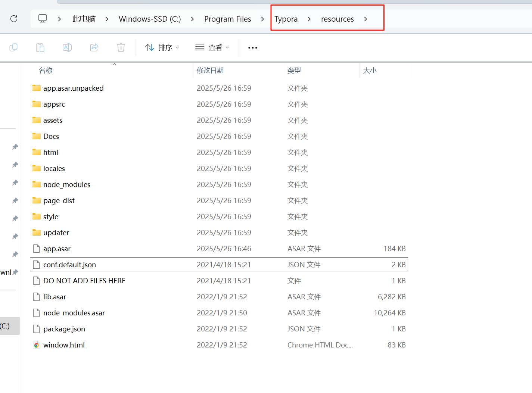Select the locales folder
This screenshot has height=393, width=532.
(x=219, y=168)
